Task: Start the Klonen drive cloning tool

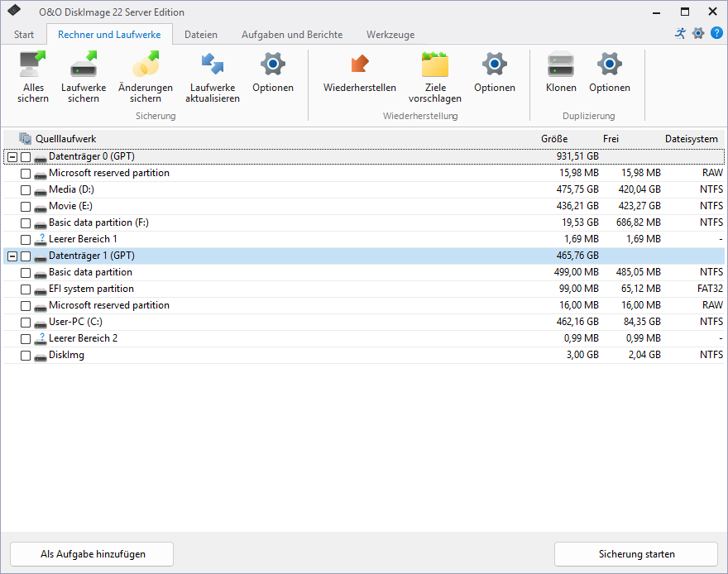Action: 561,66
